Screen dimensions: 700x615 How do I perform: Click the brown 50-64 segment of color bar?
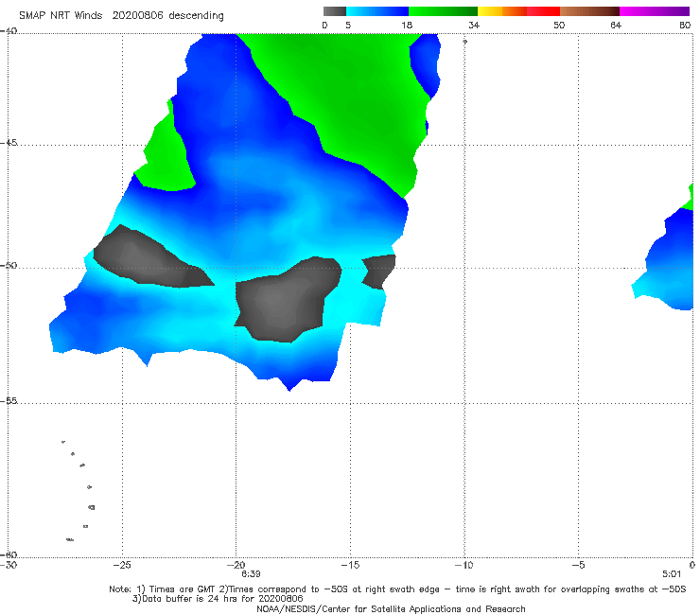click(x=589, y=11)
